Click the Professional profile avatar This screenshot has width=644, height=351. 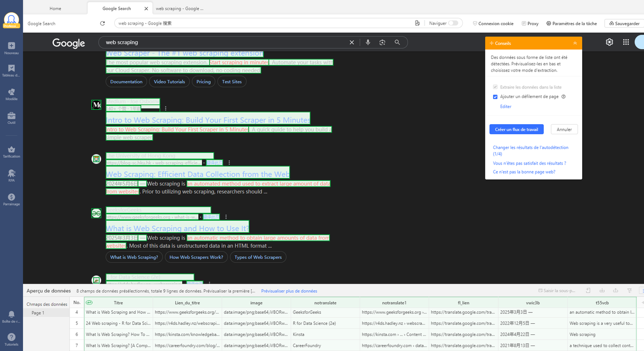pyautogui.click(x=11, y=21)
